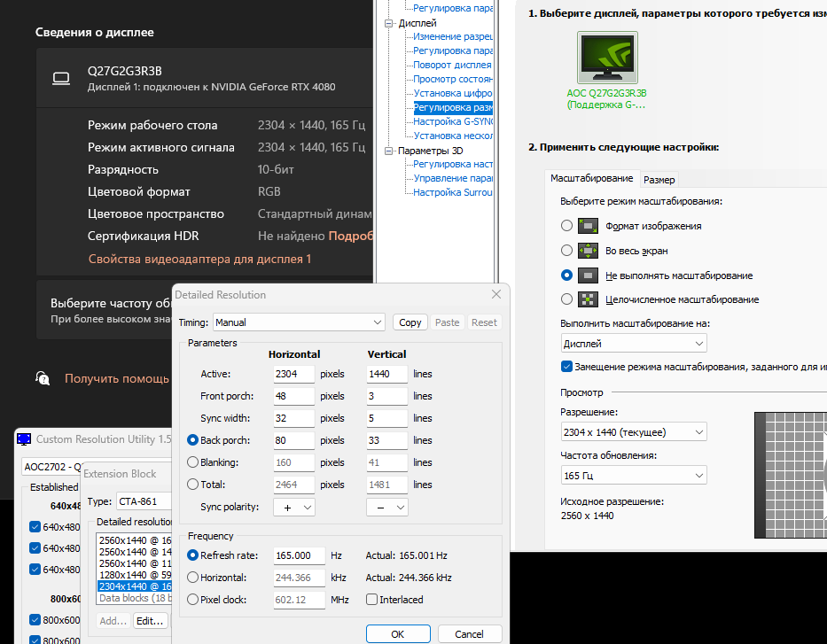
Task: Click the Получить помощь link
Action: coord(117,378)
